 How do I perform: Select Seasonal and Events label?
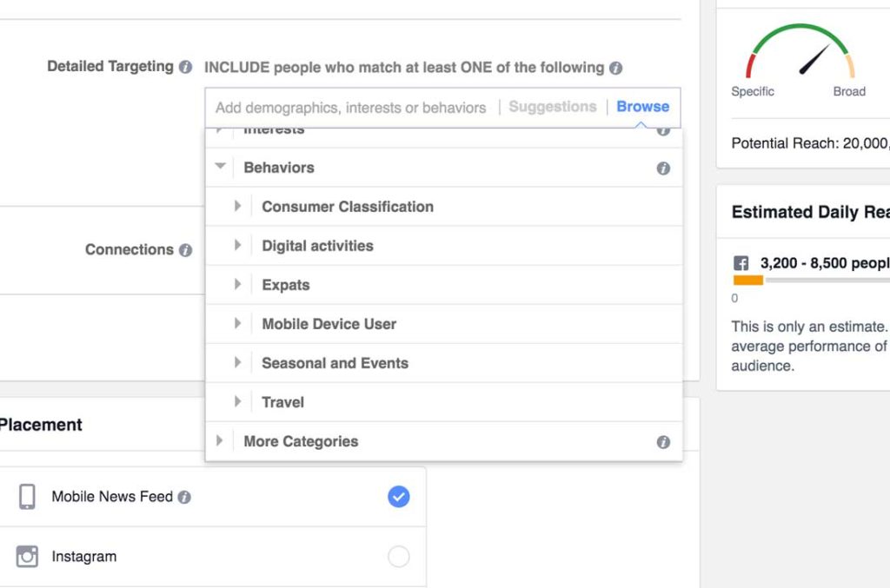[335, 363]
